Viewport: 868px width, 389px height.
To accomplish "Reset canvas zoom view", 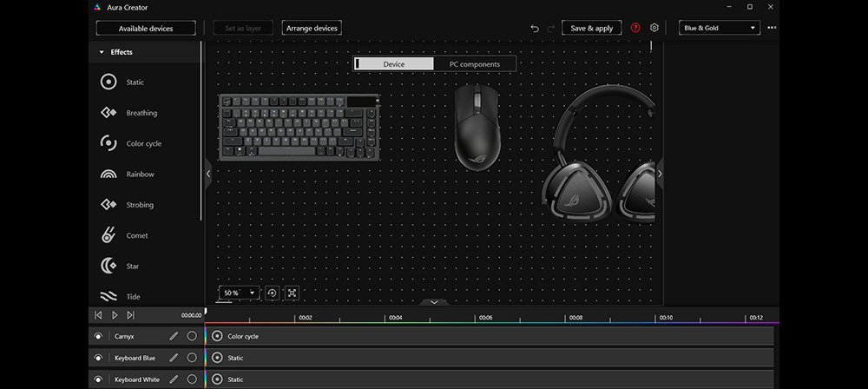I will pyautogui.click(x=272, y=293).
